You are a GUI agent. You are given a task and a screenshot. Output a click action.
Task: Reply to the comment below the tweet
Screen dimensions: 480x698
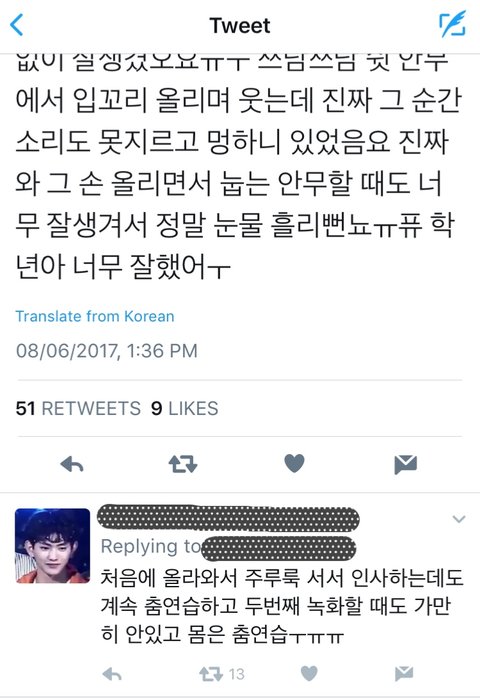[x=112, y=674]
